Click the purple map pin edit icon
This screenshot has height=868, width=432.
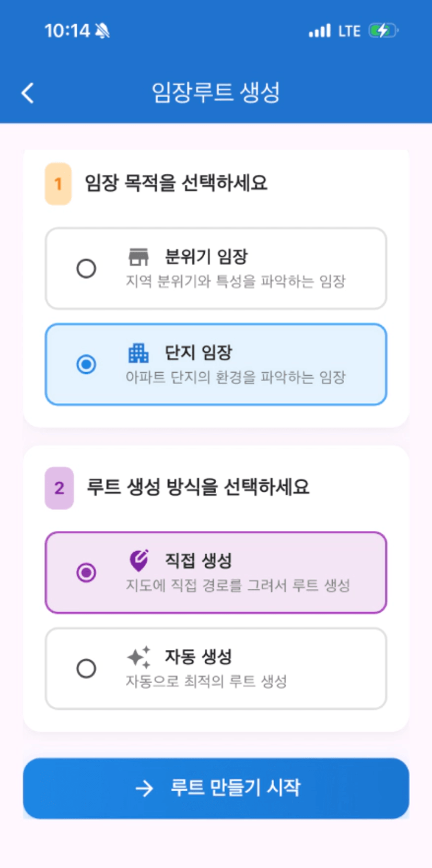pos(139,561)
